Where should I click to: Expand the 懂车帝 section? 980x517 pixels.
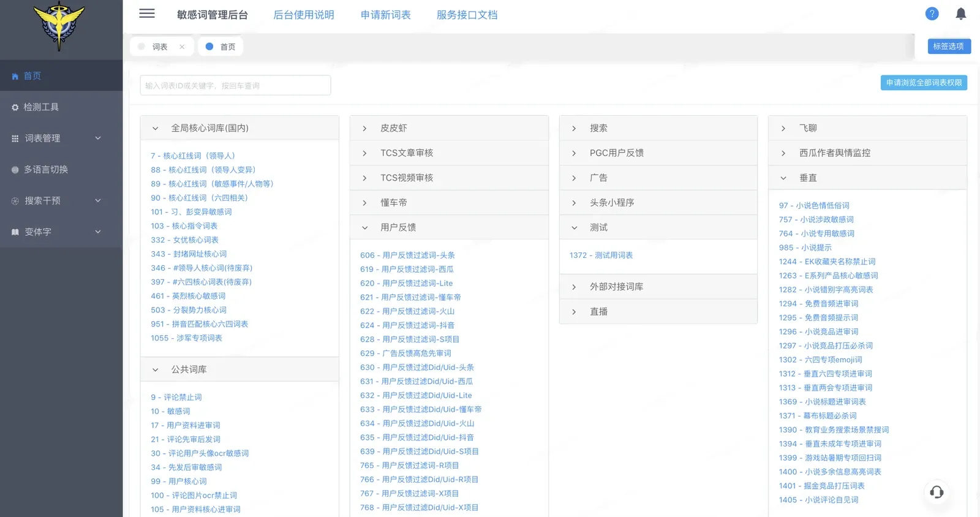tap(449, 203)
